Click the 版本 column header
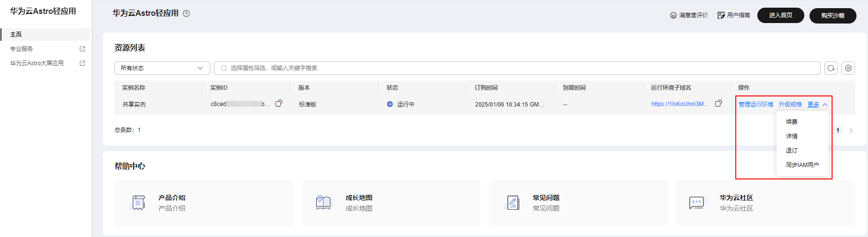The image size is (868, 237). click(304, 88)
